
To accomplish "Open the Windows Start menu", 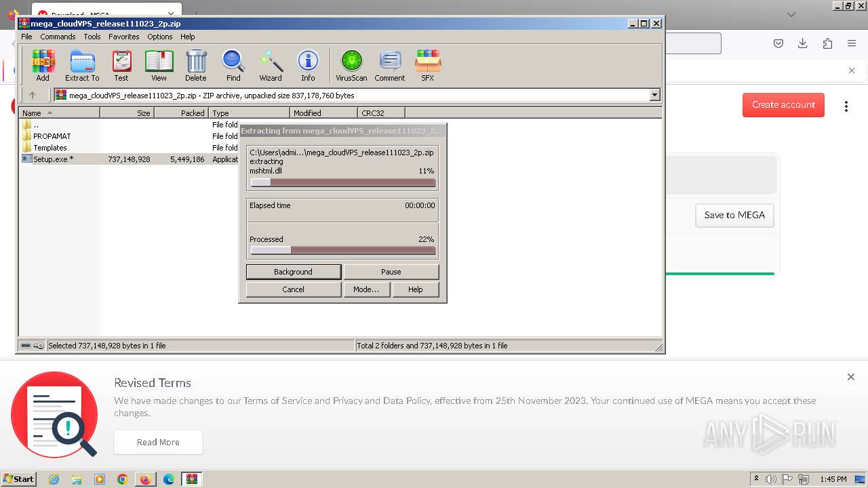I will (19, 479).
